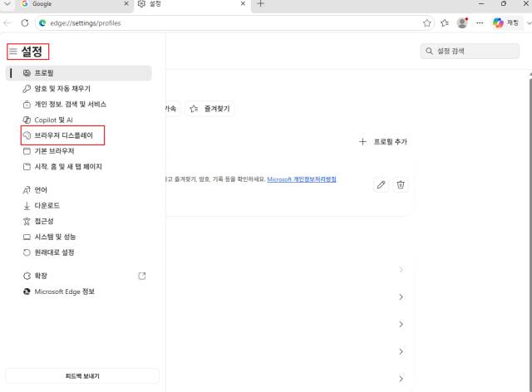
Task: Open 개인 정보, 검색 및 서비스 settings
Action: [x=65, y=104]
